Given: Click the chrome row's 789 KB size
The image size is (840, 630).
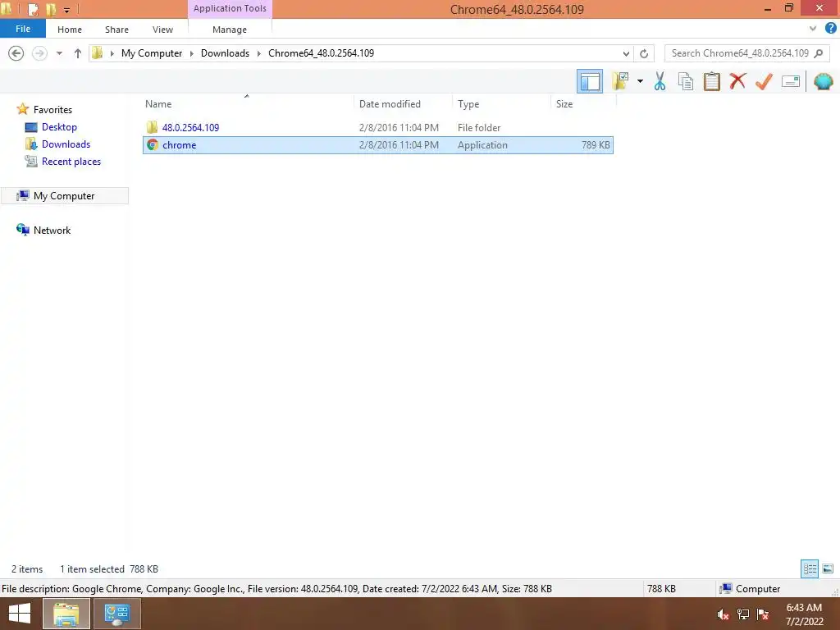Looking at the screenshot, I should pos(596,144).
